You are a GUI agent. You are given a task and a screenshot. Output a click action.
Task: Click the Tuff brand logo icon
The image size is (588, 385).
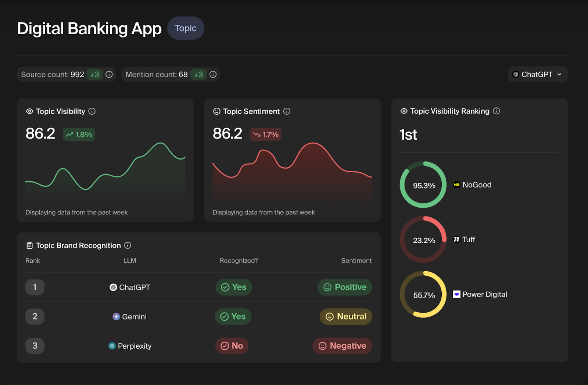click(456, 240)
